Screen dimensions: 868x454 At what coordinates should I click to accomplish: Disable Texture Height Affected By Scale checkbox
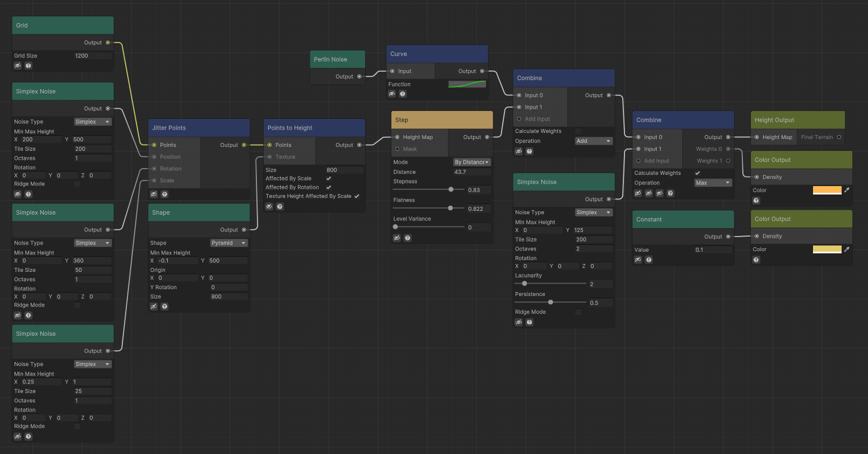(x=357, y=196)
